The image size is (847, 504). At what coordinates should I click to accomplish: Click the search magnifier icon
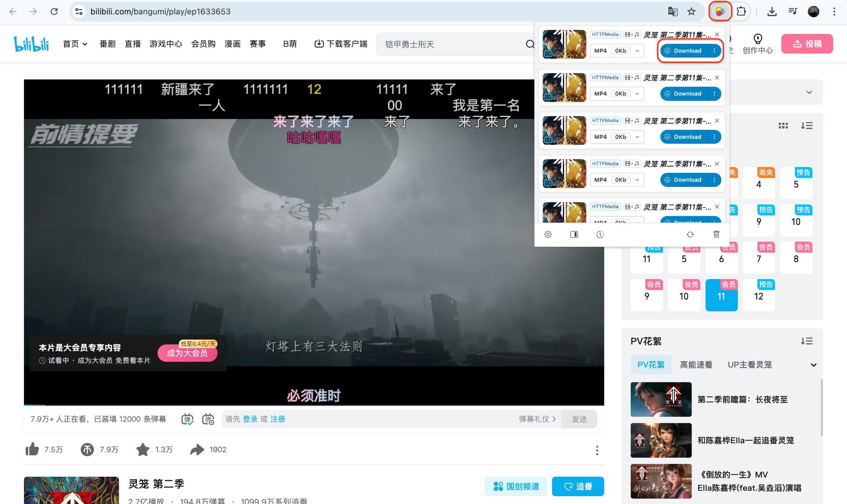[530, 44]
